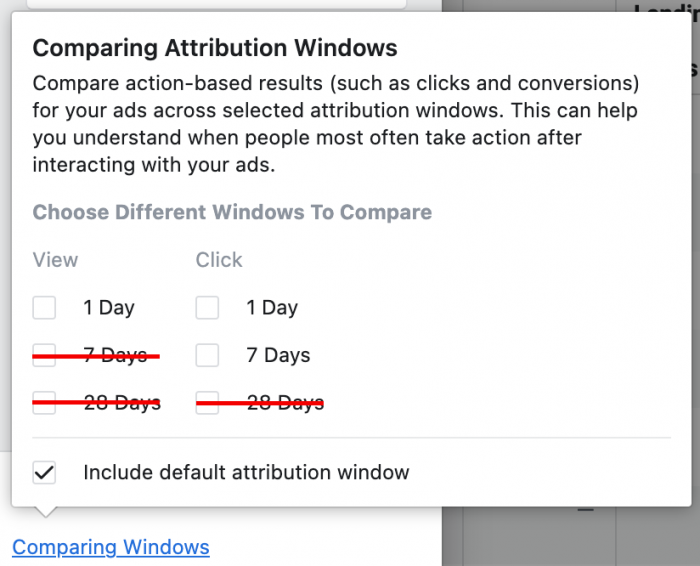Screen dimensions: 700x566
Task: Check the 1 Day checkbox under View
Action: pos(44,308)
